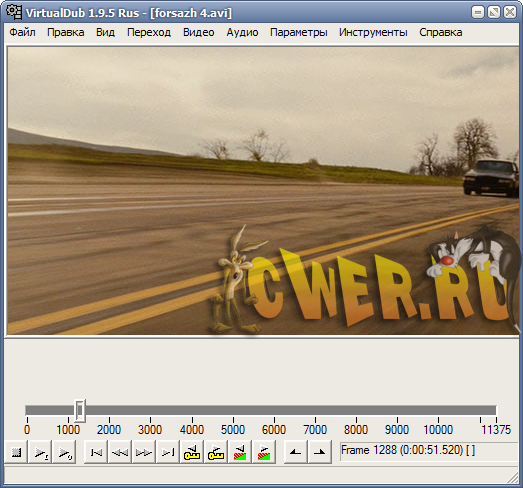This screenshot has width=523, height=488.
Task: Click the Stop playback button
Action: (x=16, y=452)
